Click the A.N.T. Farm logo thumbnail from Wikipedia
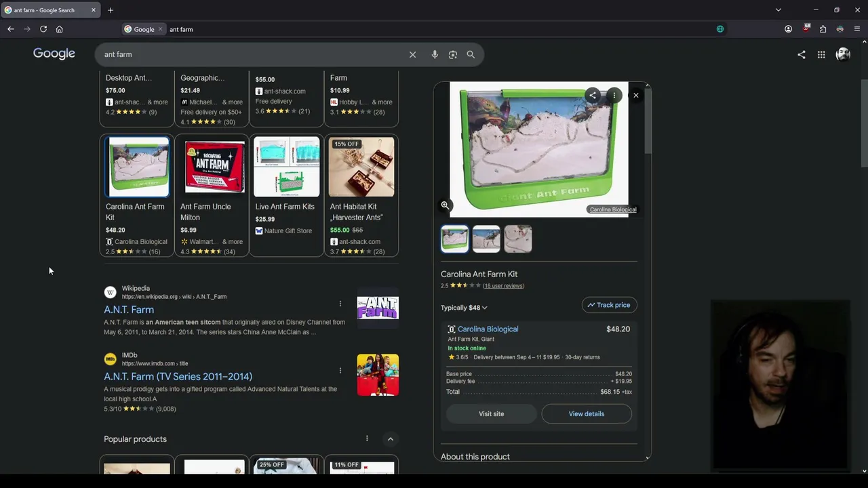The image size is (868, 488). (378, 308)
